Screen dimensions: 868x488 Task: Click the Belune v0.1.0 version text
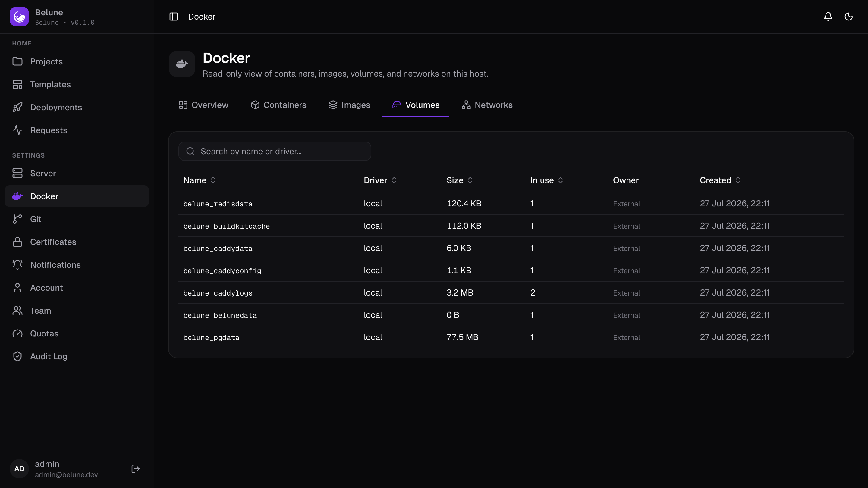point(65,23)
